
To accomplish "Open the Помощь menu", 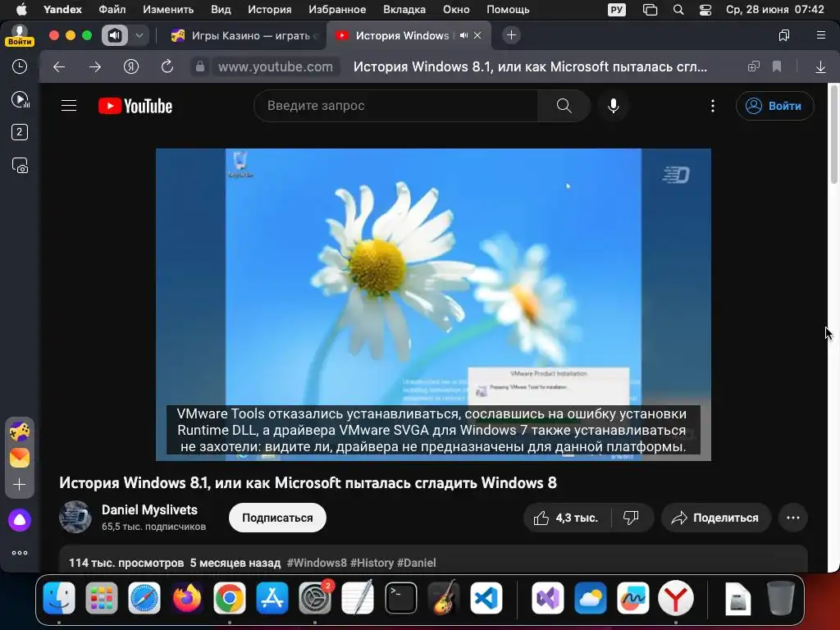I will coord(508,10).
